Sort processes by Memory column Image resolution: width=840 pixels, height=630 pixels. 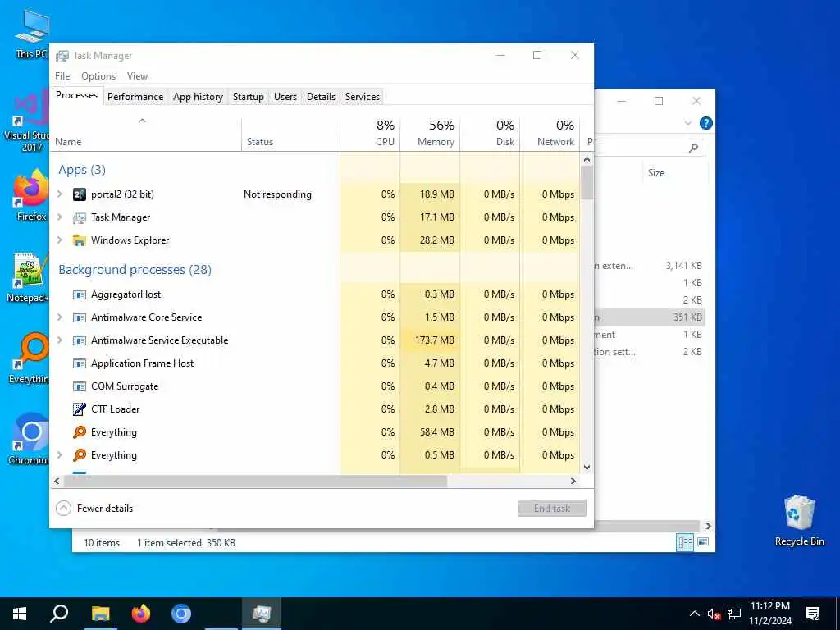pyautogui.click(x=430, y=134)
